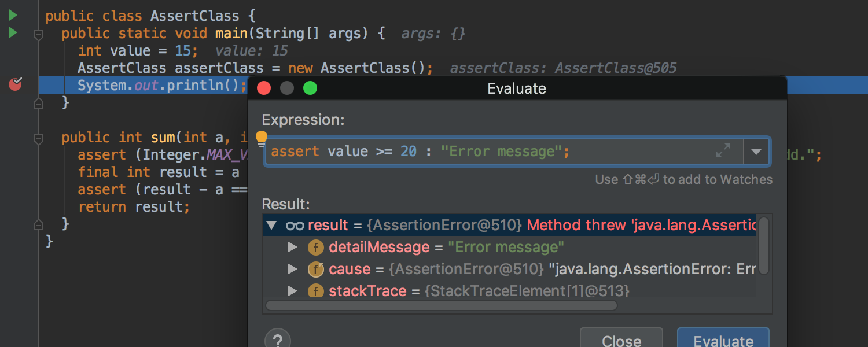
Task: Collapse the result tree node
Action: (271, 225)
